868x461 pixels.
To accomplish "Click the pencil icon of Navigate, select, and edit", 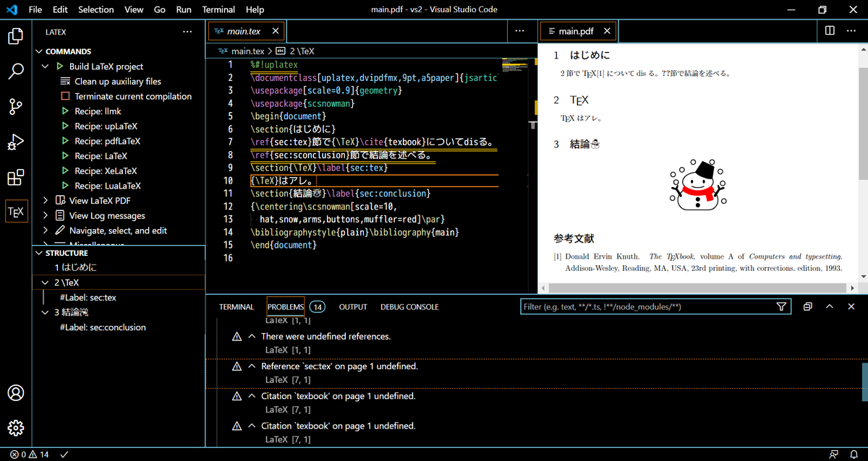I will click(x=61, y=231).
